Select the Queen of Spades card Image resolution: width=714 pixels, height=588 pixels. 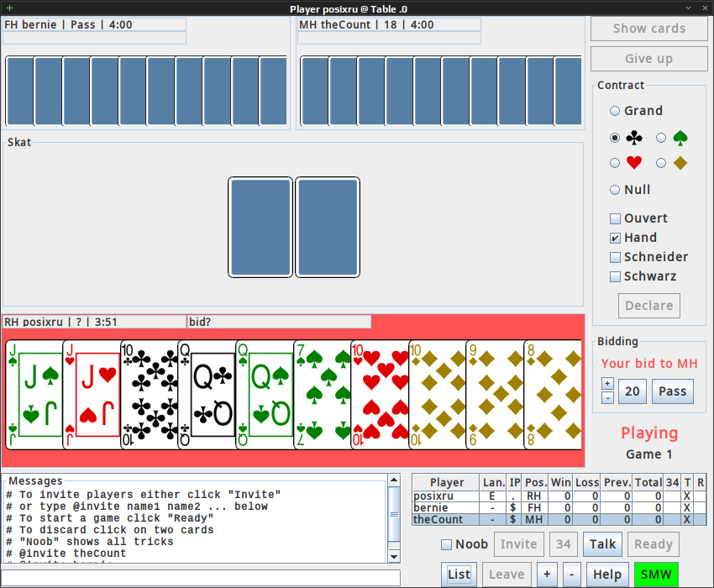click(264, 395)
